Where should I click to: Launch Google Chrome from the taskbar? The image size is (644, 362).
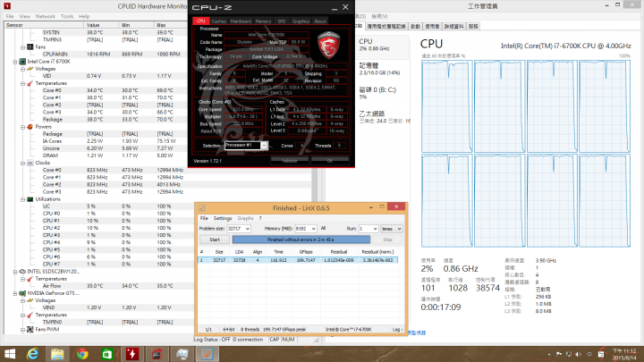(x=82, y=354)
